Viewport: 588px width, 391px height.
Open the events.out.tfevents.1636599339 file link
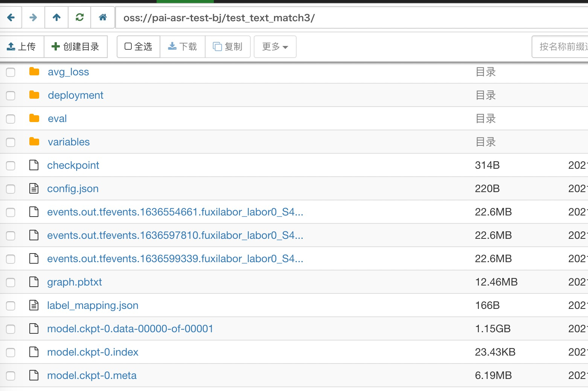(175, 259)
